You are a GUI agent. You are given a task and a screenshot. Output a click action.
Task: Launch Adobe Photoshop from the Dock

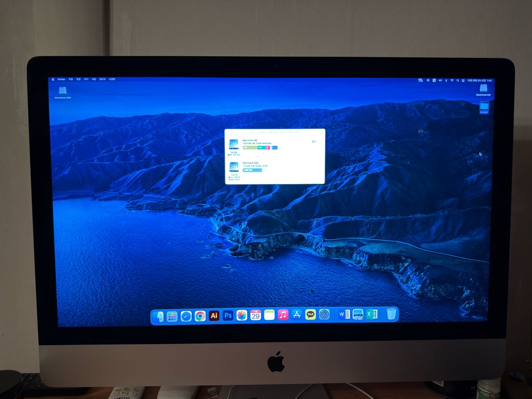(x=228, y=315)
